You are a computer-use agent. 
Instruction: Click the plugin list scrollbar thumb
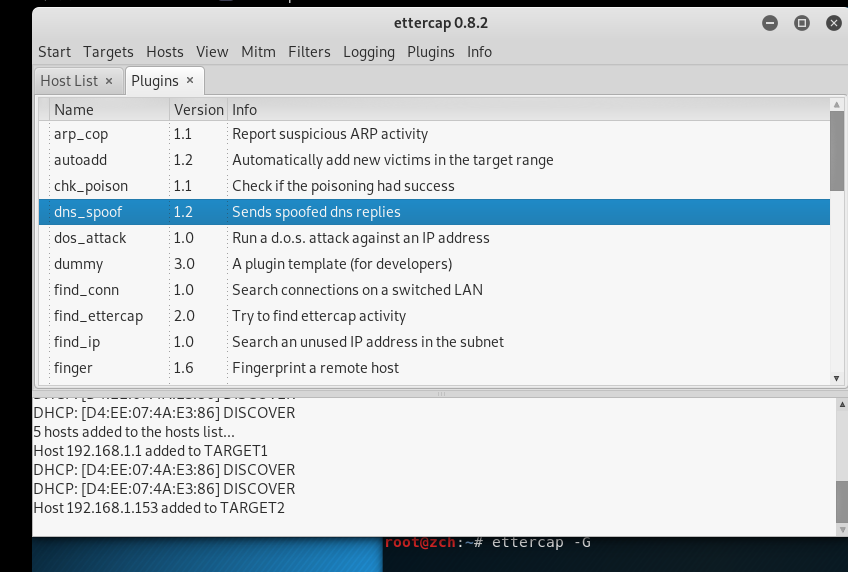tap(837, 151)
